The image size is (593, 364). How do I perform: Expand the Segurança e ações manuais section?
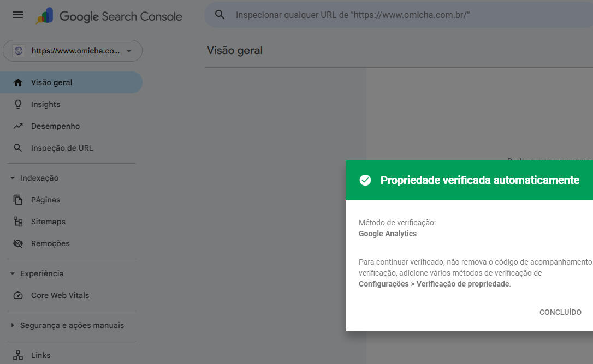pyautogui.click(x=12, y=325)
